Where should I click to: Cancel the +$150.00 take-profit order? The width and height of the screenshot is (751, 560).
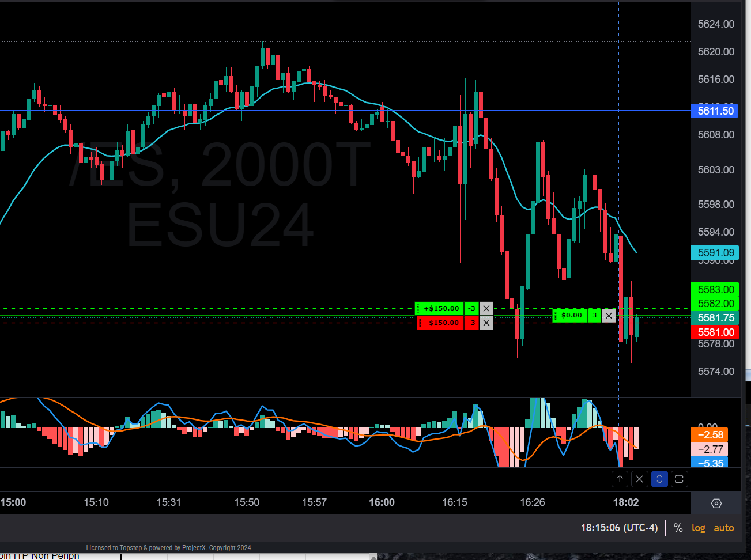[x=486, y=309]
